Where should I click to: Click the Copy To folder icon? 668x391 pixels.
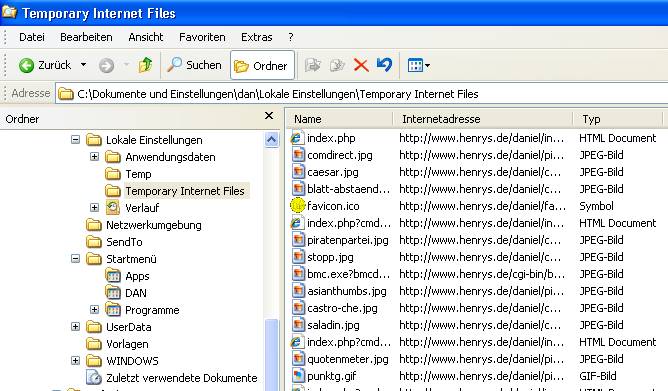click(x=337, y=65)
